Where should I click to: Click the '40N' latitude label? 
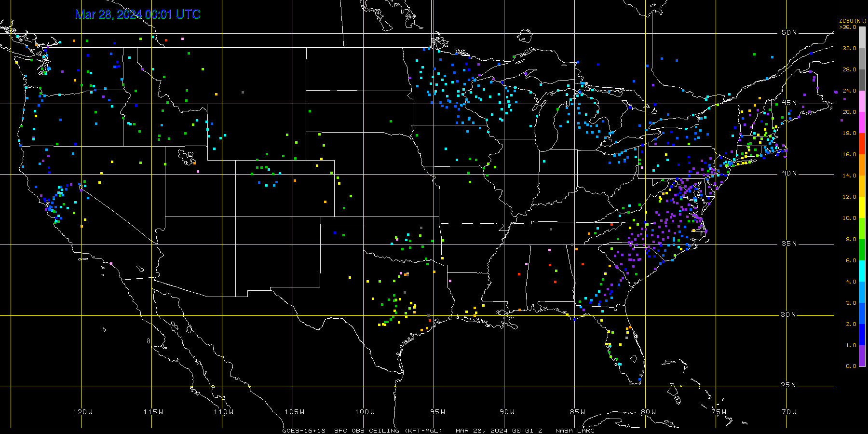click(x=789, y=173)
